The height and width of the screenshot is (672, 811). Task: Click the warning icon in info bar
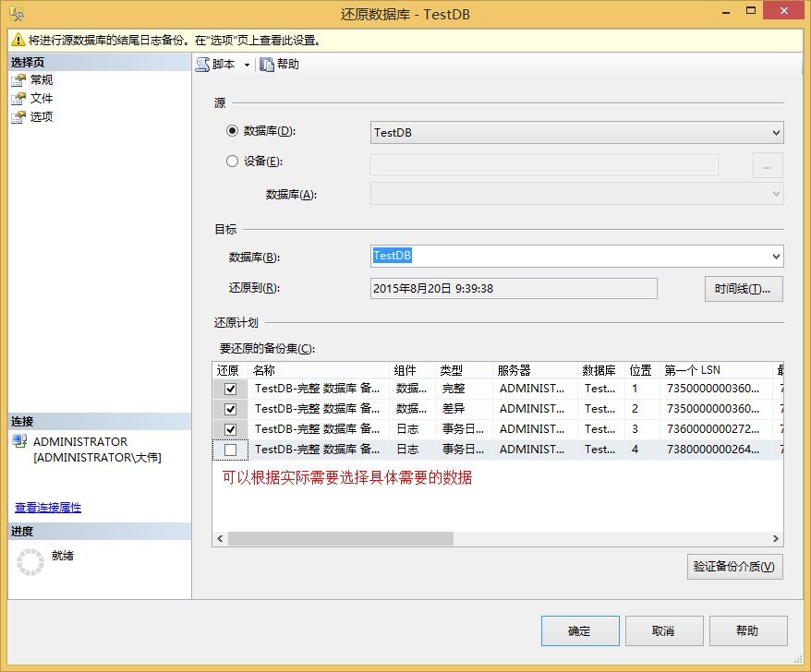(x=18, y=40)
